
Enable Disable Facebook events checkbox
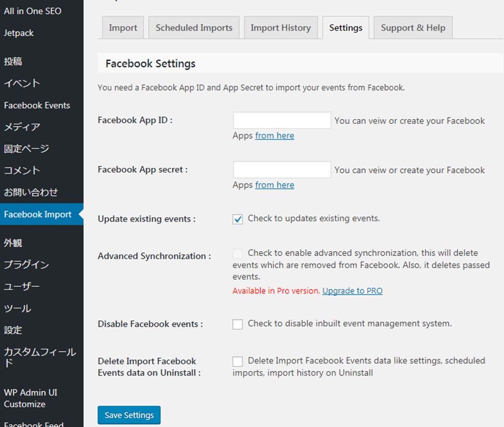pyautogui.click(x=238, y=324)
